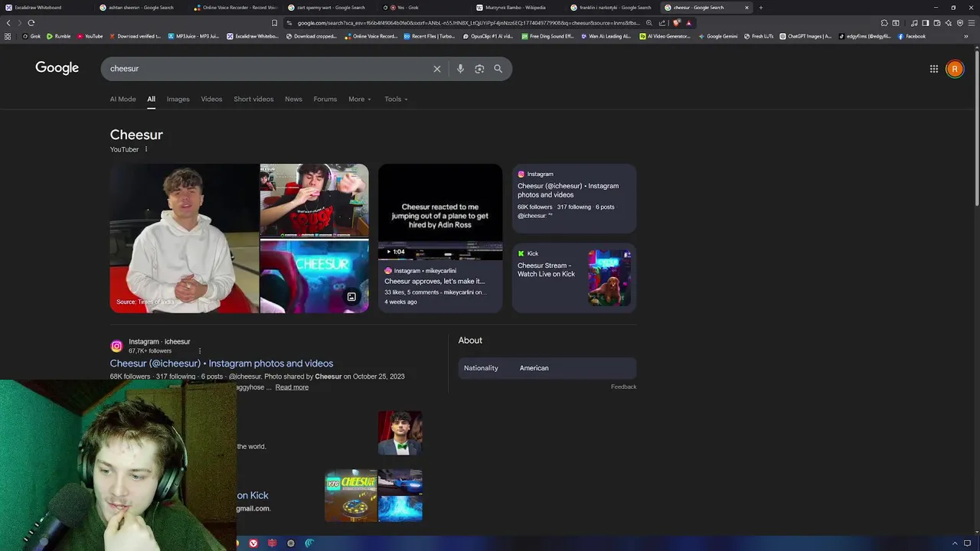This screenshot has height=551, width=980.
Task: Open the Facebook bookmark
Action: tap(913, 36)
